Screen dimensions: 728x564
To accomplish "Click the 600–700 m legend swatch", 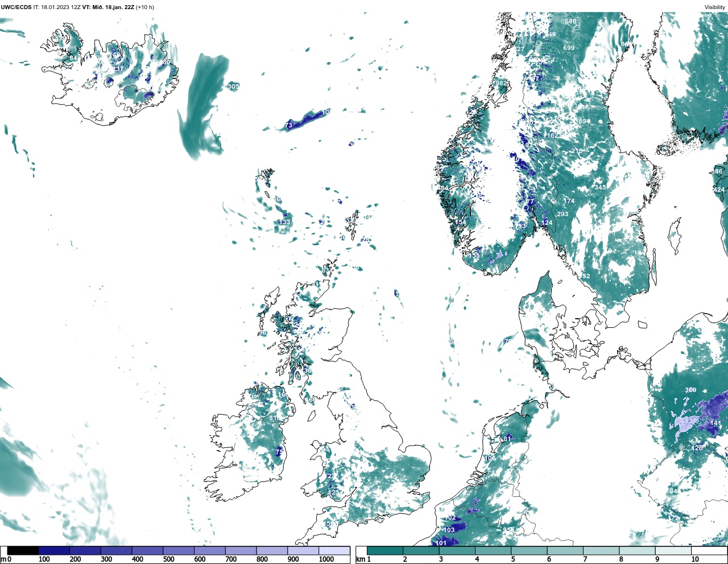I will pyautogui.click(x=209, y=551).
